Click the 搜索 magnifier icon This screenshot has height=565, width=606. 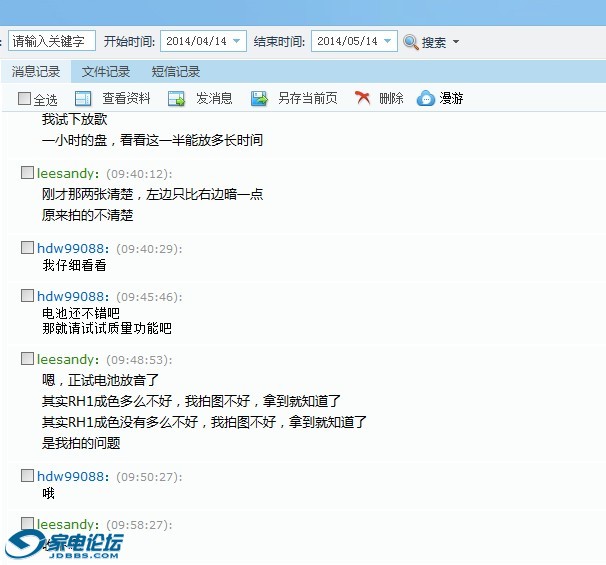click(x=410, y=42)
